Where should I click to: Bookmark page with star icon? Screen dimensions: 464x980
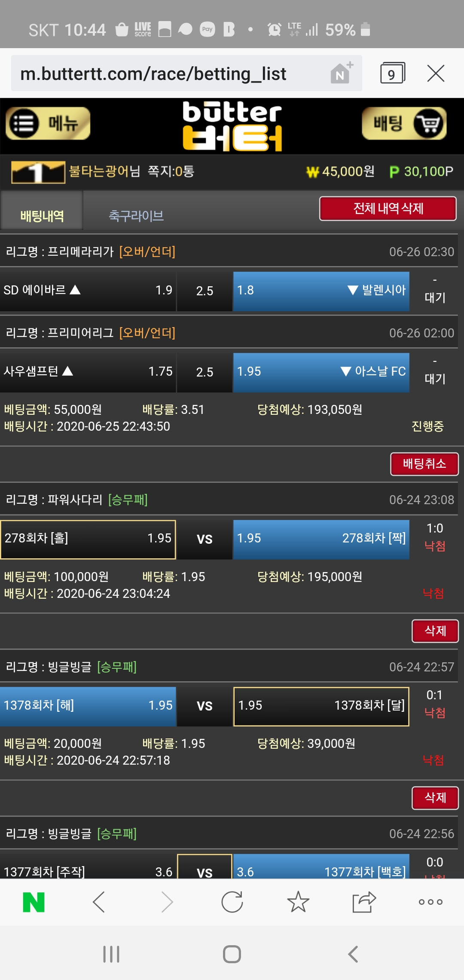pos(298,902)
